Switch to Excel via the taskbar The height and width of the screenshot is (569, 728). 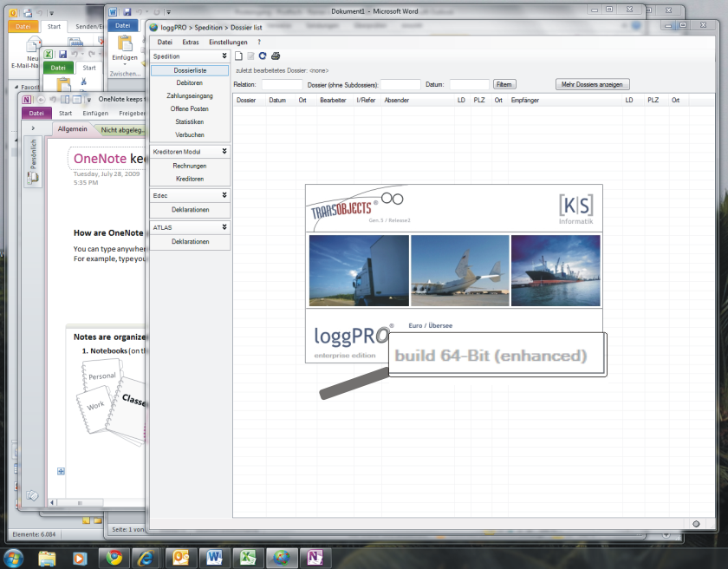point(248,558)
